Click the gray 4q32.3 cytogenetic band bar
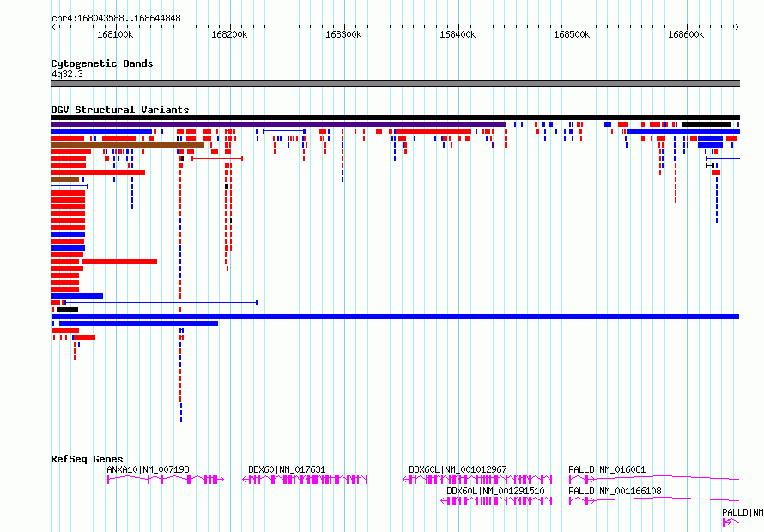Viewport: 764px width, 532px height. 395,83
